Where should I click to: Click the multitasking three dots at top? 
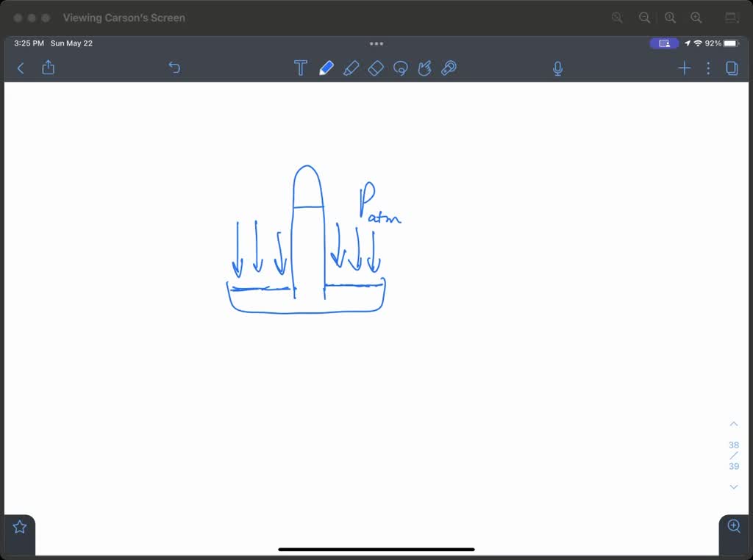click(x=376, y=44)
